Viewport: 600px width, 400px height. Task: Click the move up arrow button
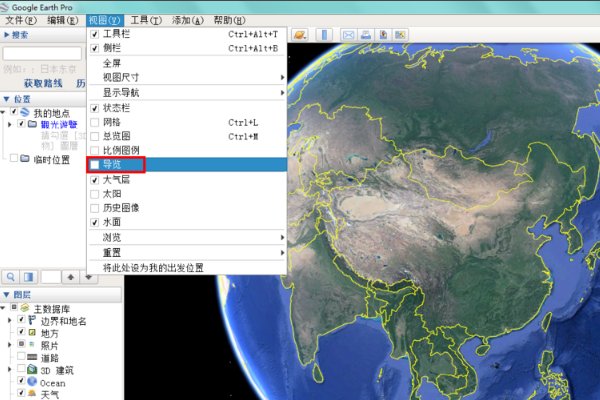(x=70, y=276)
